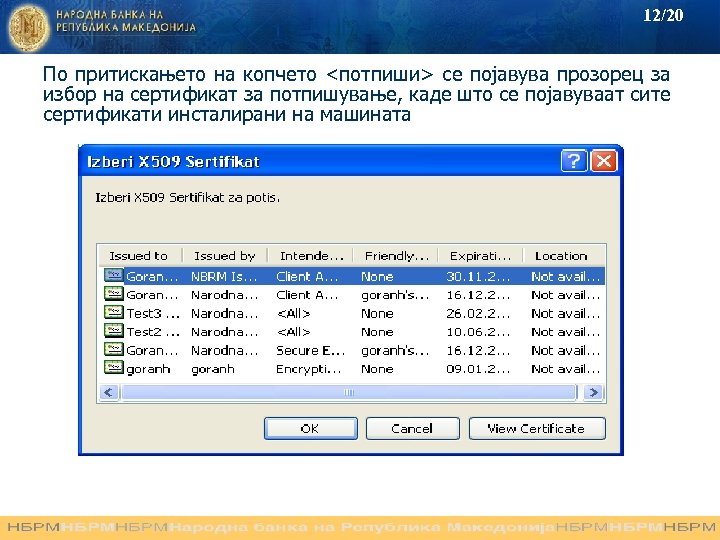Screen dimensions: 720x540
Task: Select the lowercase goranh self-issued certificate
Action: (352, 369)
